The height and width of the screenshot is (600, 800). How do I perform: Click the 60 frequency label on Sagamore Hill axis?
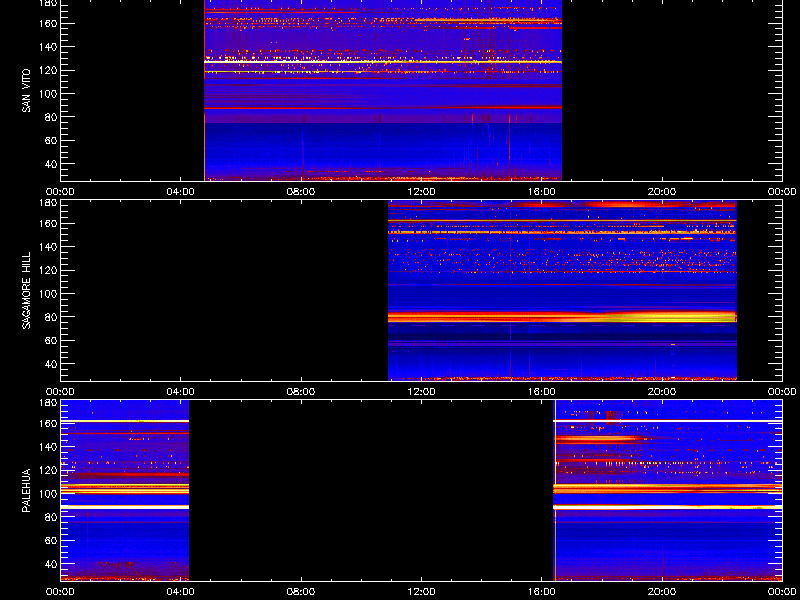point(51,340)
